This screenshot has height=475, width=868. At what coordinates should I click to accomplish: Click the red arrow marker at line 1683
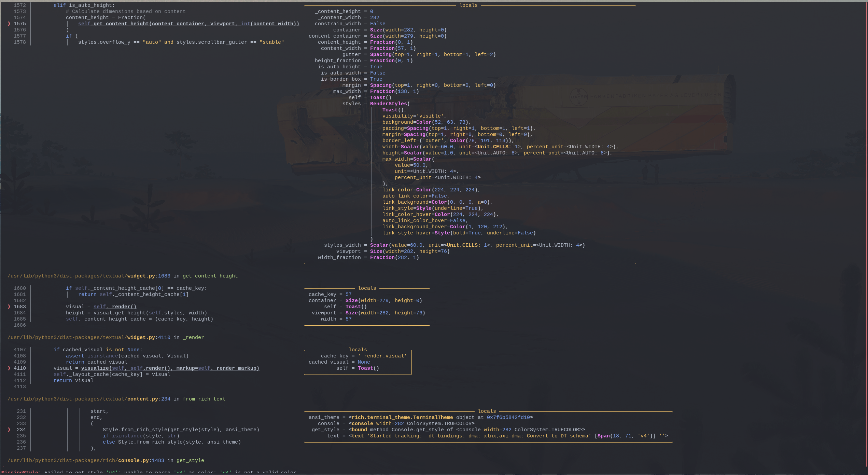[x=9, y=307]
